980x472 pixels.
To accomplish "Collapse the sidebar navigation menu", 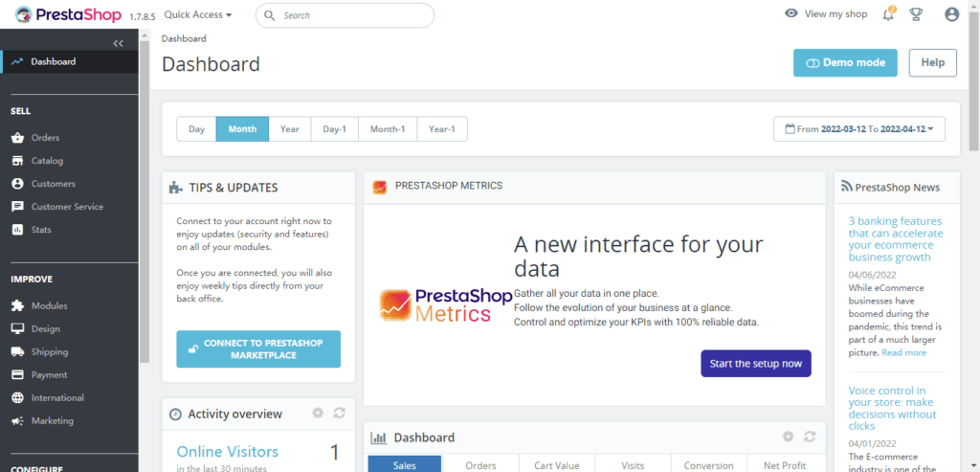I will (118, 43).
